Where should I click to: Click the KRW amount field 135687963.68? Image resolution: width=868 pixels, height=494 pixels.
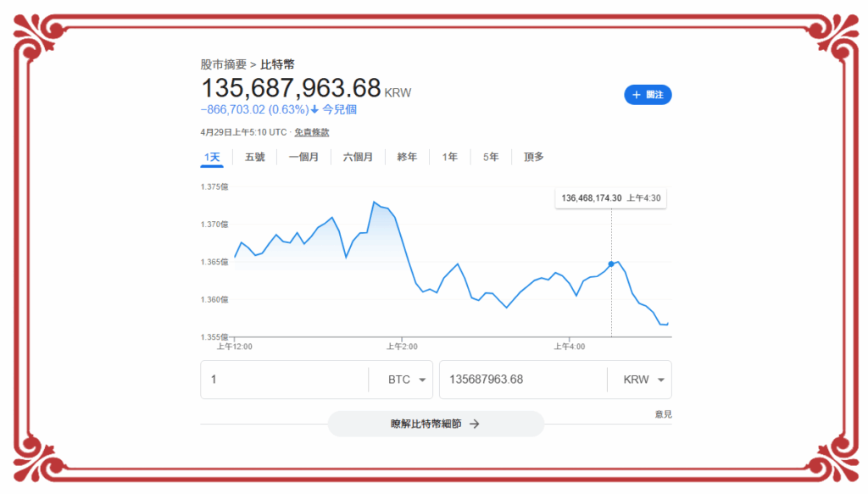523,380
